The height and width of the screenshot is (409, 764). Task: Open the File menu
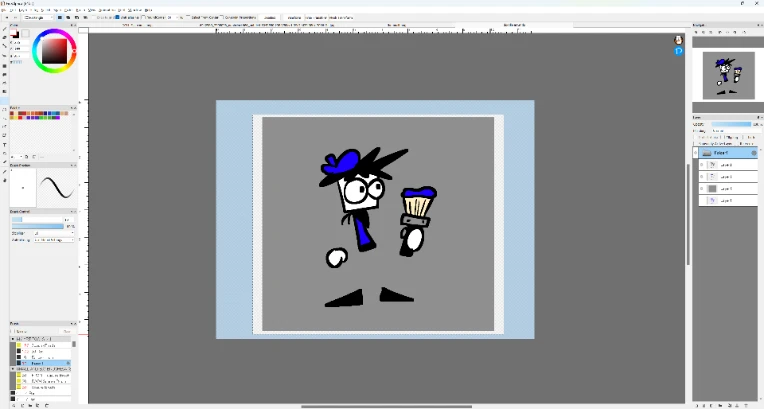click(x=3, y=10)
